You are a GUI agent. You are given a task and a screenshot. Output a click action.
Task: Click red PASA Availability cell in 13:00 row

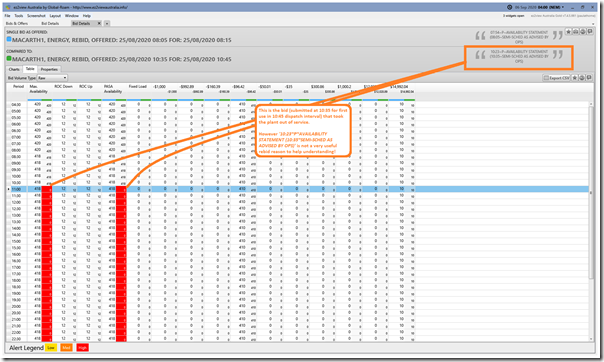click(121, 215)
